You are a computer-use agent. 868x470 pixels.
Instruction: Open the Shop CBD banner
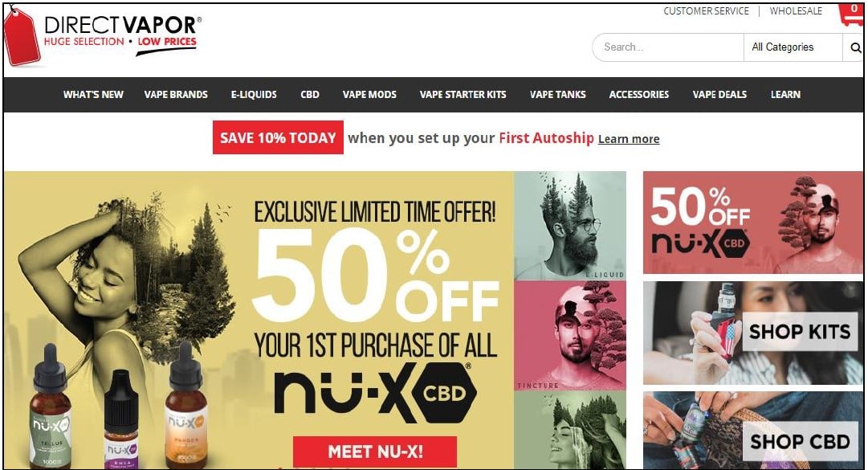point(753,430)
